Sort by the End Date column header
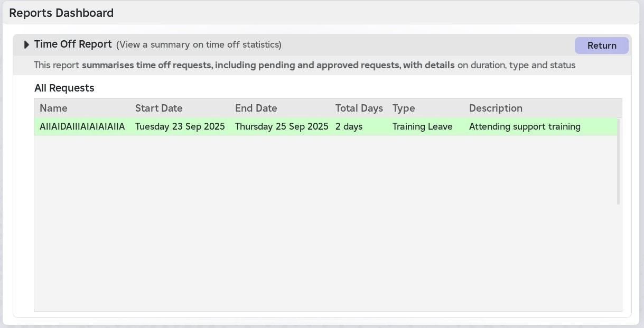This screenshot has width=644, height=328. coord(256,108)
